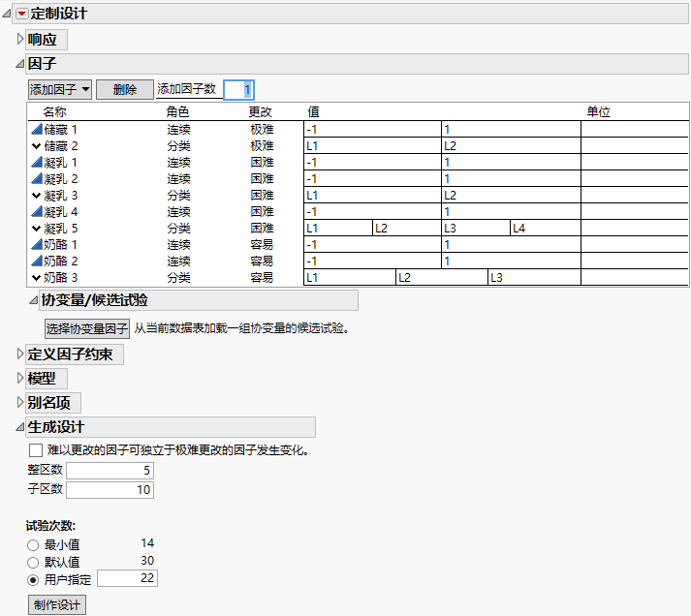The width and height of the screenshot is (691, 616).
Task: Click the 选择协变量因子 button
Action: coord(87,328)
